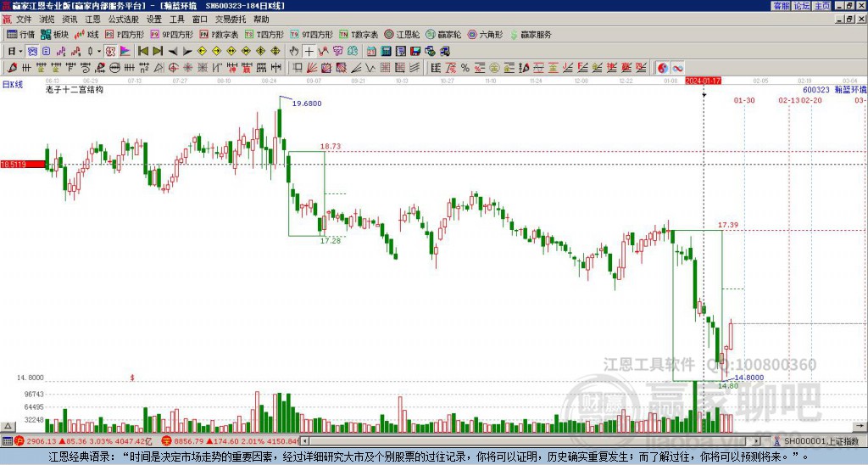Click the save floppy disk icon
868x465 pixels.
[x=415, y=52]
